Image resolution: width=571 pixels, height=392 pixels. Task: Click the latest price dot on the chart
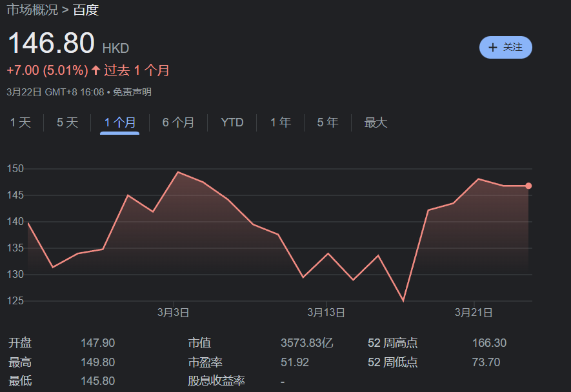(x=528, y=186)
